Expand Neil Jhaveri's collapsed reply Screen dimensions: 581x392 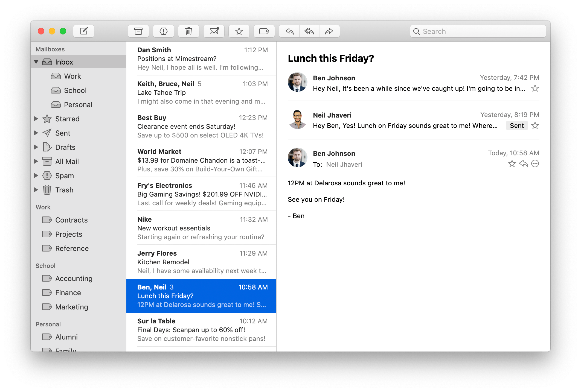coord(414,120)
